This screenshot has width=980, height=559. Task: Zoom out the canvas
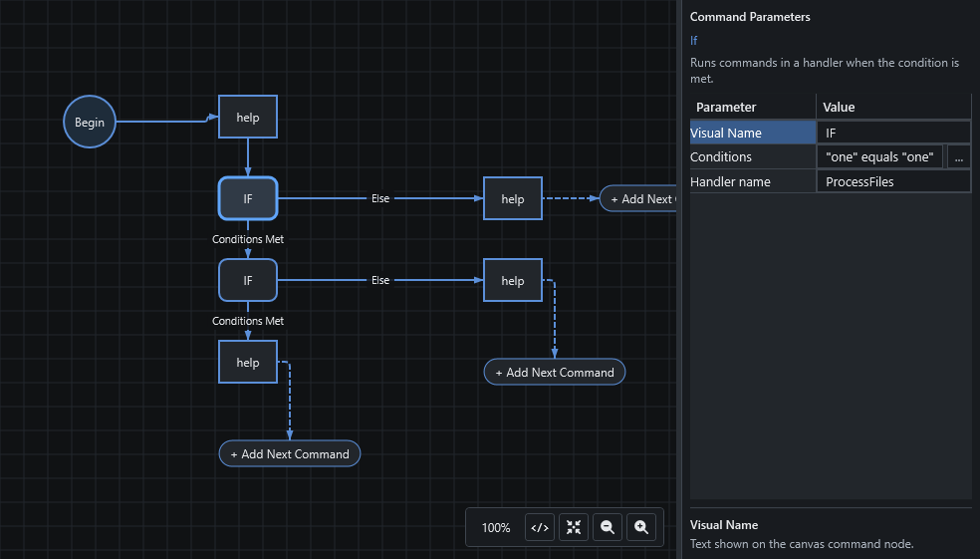click(x=607, y=527)
